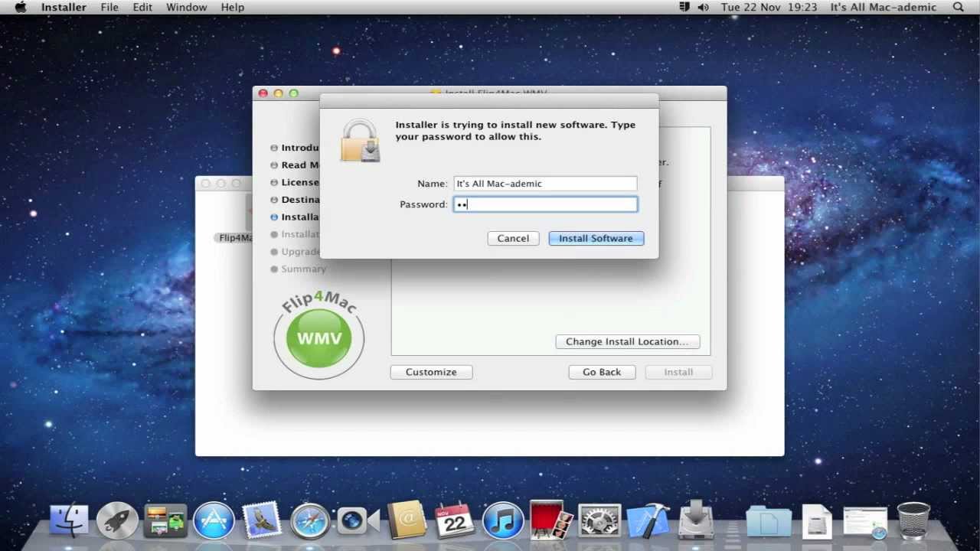The image size is (980, 551).
Task: Open the File menu
Action: pyautogui.click(x=109, y=7)
